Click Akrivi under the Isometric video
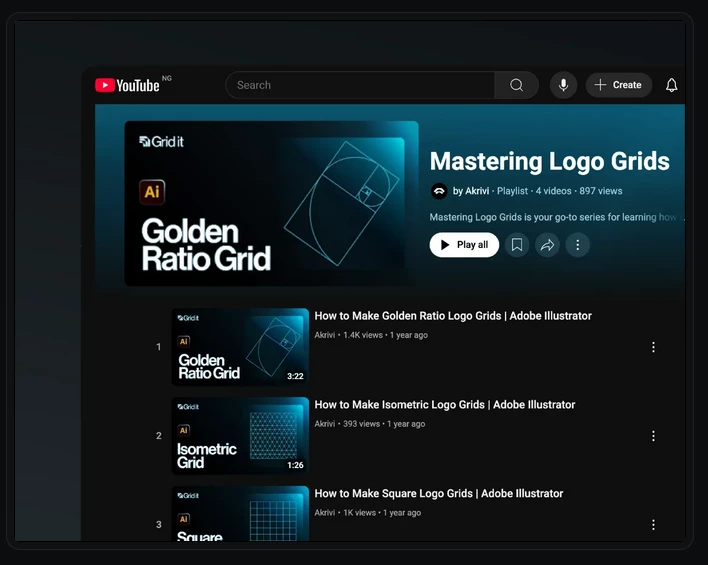Viewport: 708px width, 565px height. pyautogui.click(x=325, y=424)
